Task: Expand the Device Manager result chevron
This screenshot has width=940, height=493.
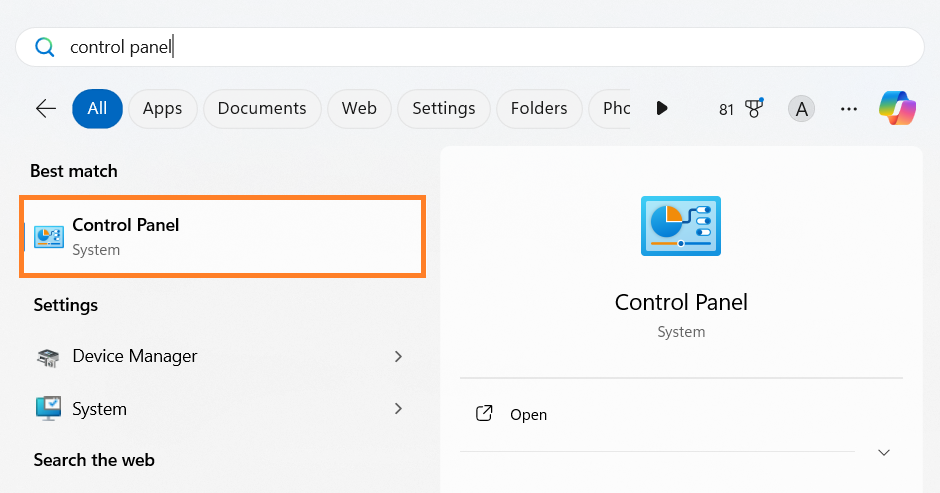Action: [398, 356]
